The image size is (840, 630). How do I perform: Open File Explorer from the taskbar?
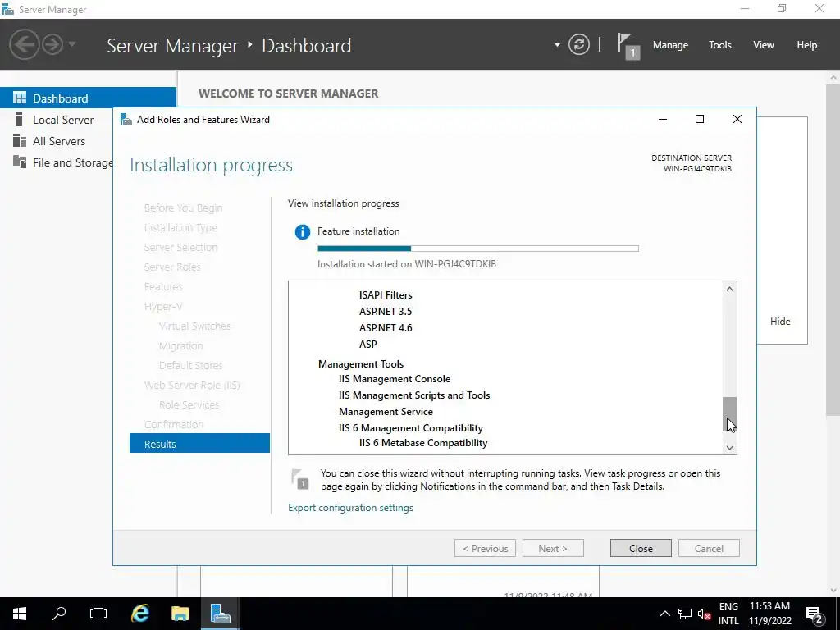[180, 614]
